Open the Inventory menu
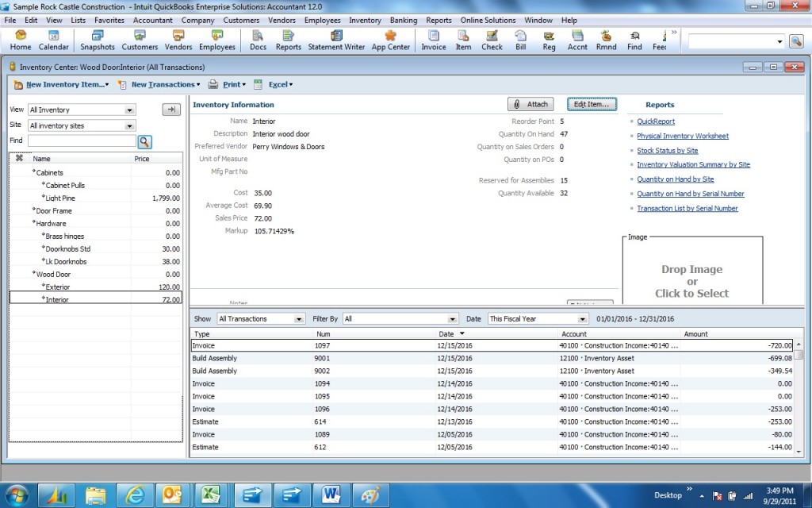The image size is (812, 508). (x=365, y=20)
